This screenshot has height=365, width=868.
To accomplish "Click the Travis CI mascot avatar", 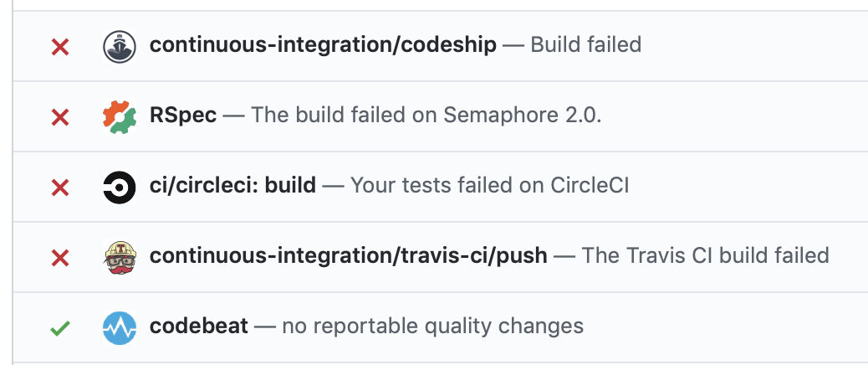I will coord(119,257).
